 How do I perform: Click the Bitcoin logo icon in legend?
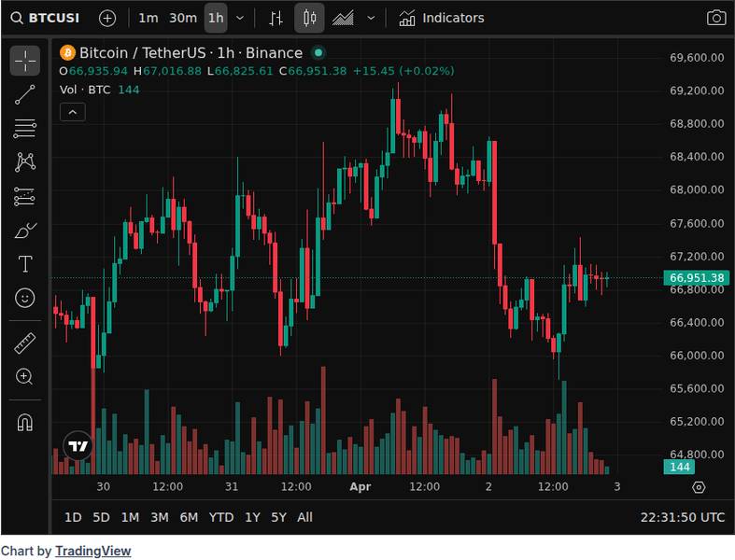(67, 53)
